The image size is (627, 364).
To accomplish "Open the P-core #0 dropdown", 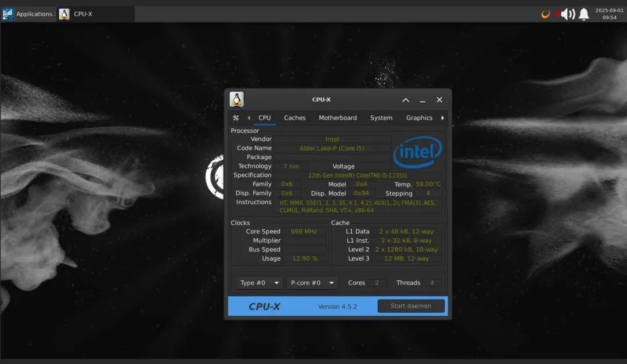I will coord(312,283).
